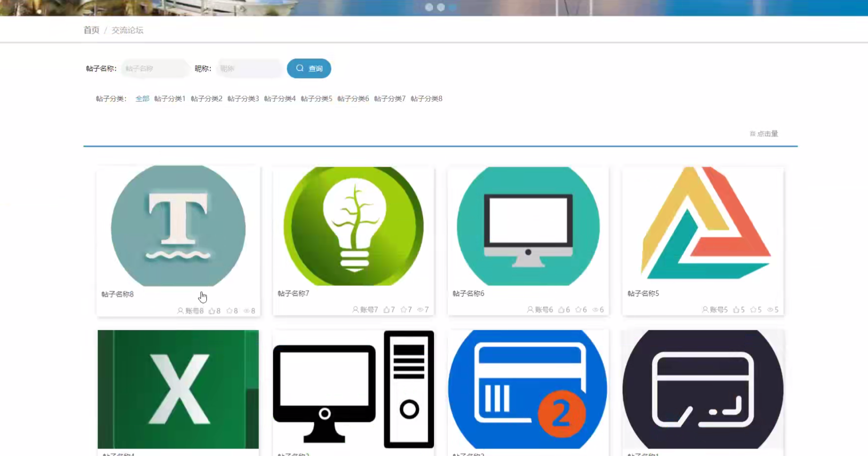Click the thumbs-up icon on 帖子名称7

tap(387, 309)
